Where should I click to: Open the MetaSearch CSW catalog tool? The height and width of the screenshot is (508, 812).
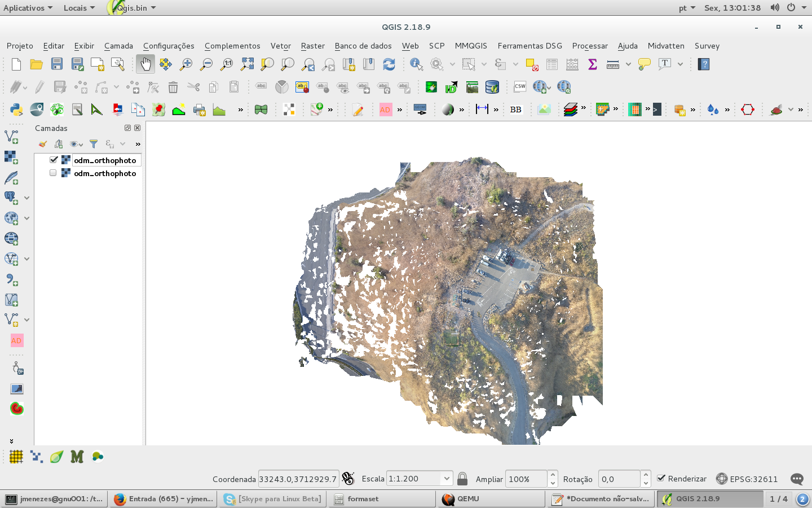click(519, 86)
